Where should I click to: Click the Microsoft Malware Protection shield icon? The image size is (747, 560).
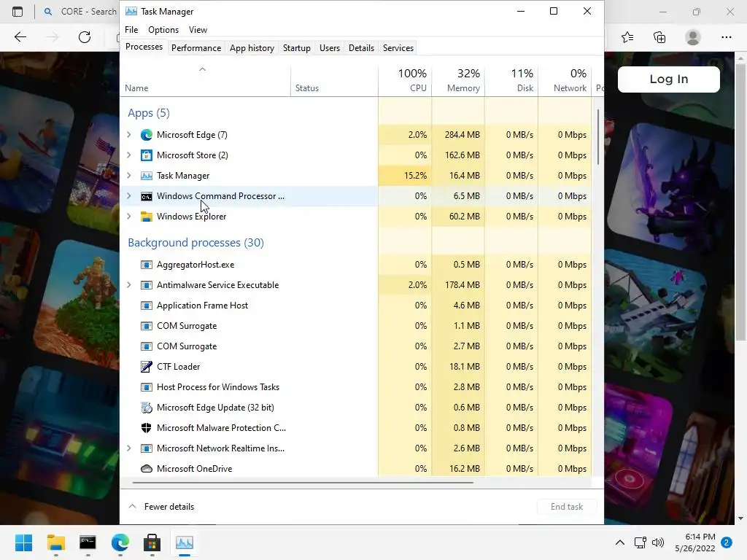(x=146, y=428)
